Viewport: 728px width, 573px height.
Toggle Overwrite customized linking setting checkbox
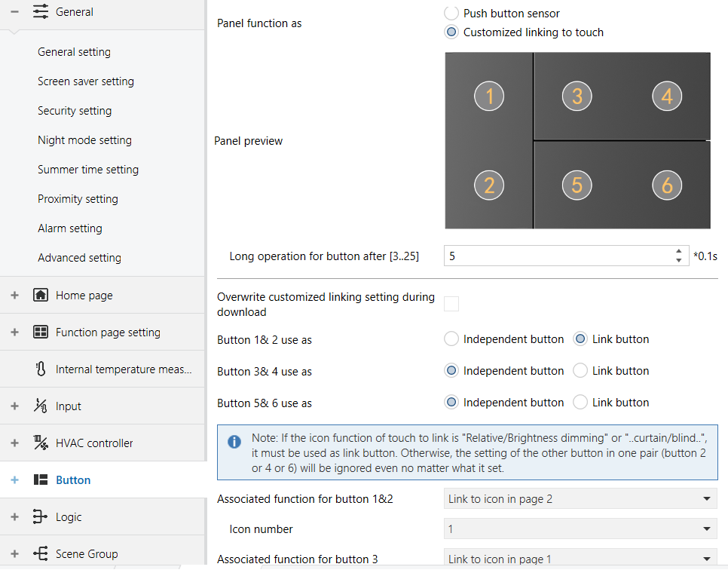point(451,304)
